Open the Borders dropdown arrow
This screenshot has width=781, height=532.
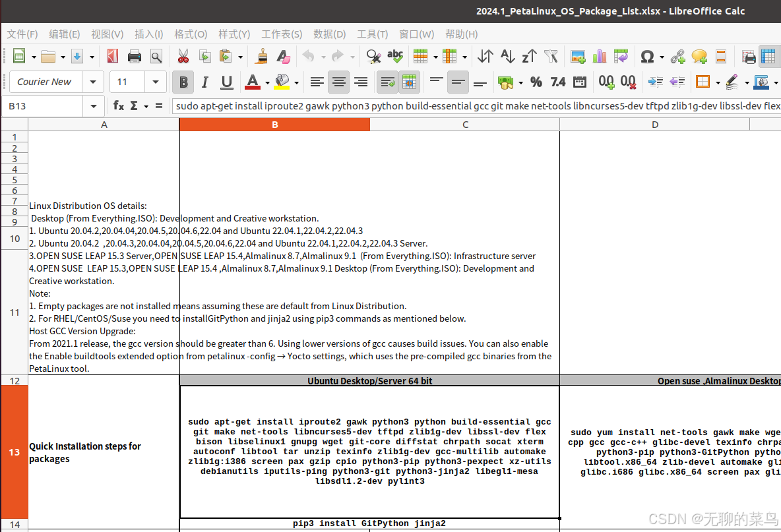pyautogui.click(x=718, y=82)
